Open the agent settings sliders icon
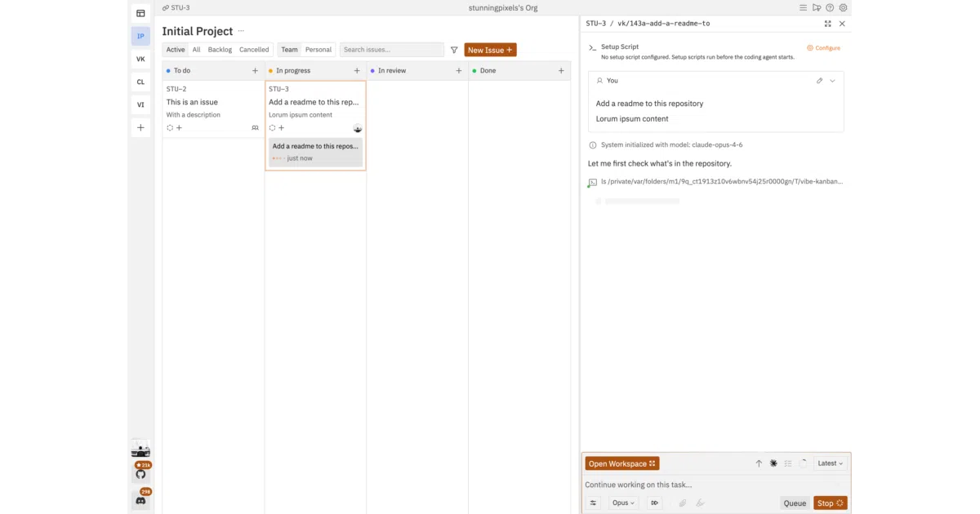The image size is (980, 514). tap(594, 503)
